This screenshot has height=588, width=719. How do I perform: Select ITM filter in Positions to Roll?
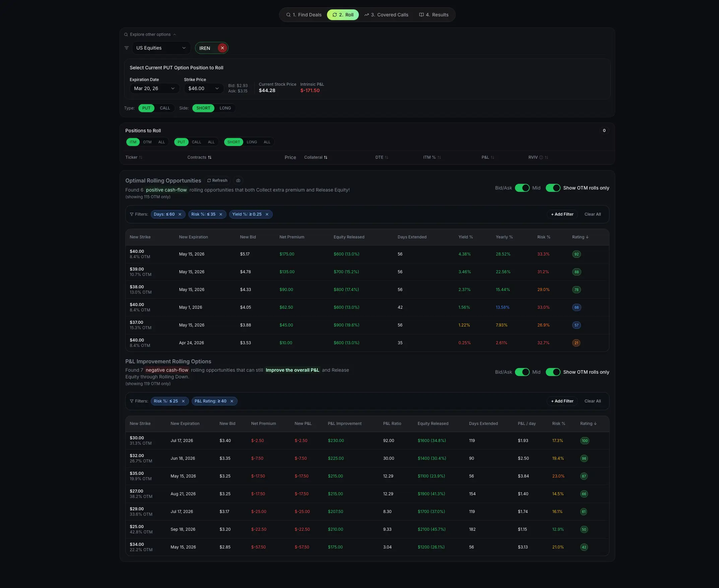tap(133, 142)
